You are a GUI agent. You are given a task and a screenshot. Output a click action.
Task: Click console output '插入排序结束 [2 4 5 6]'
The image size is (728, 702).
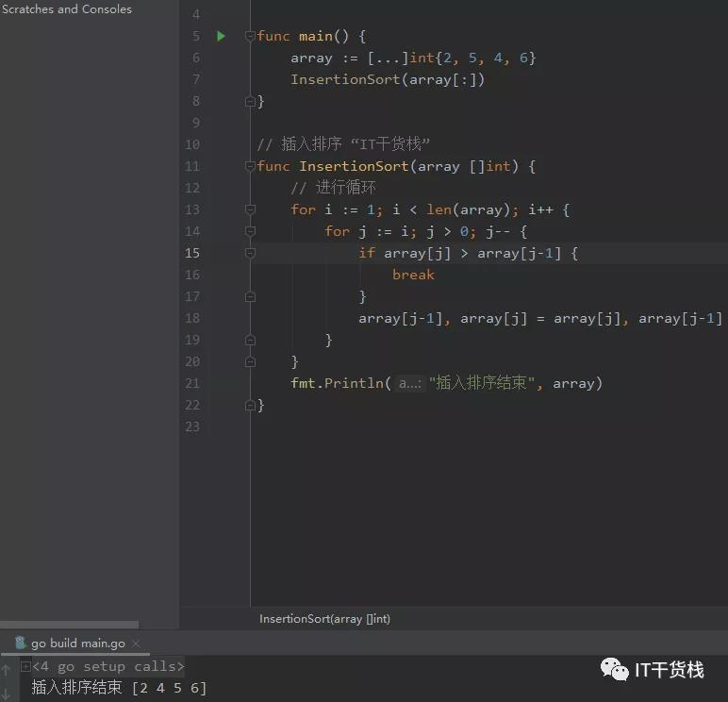click(x=119, y=688)
